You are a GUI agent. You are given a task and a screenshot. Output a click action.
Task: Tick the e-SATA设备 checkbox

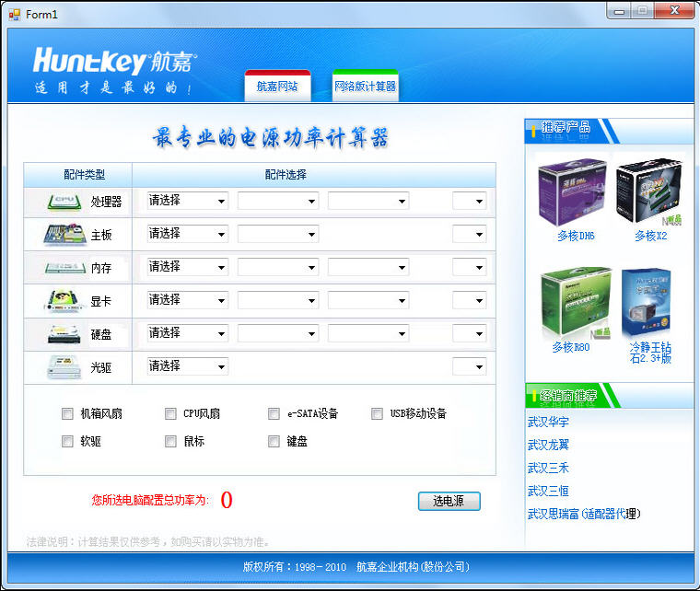(x=274, y=414)
